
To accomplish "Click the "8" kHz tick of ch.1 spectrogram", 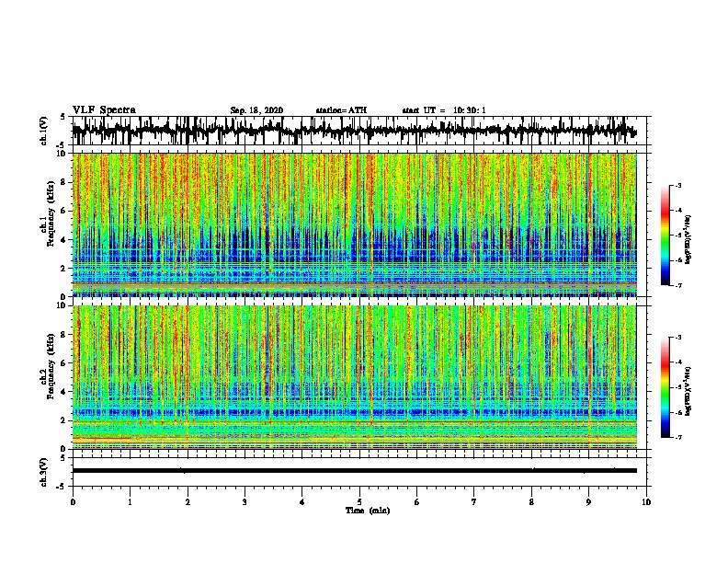I will coord(64,182).
